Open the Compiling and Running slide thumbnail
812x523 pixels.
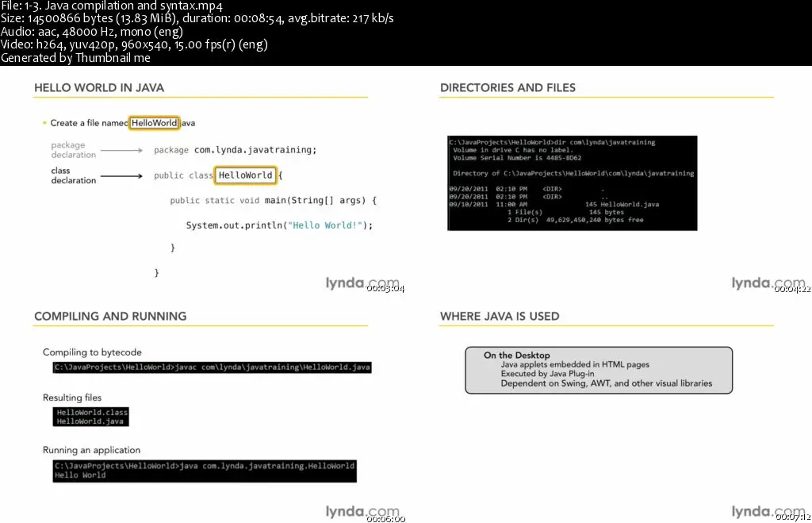(x=203, y=409)
